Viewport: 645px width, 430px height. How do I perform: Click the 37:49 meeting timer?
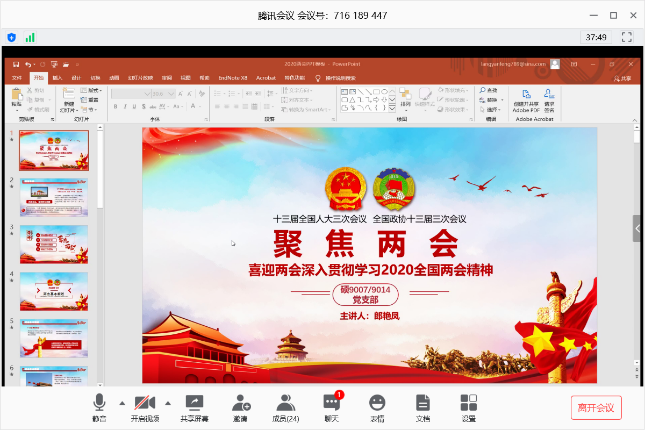(596, 37)
